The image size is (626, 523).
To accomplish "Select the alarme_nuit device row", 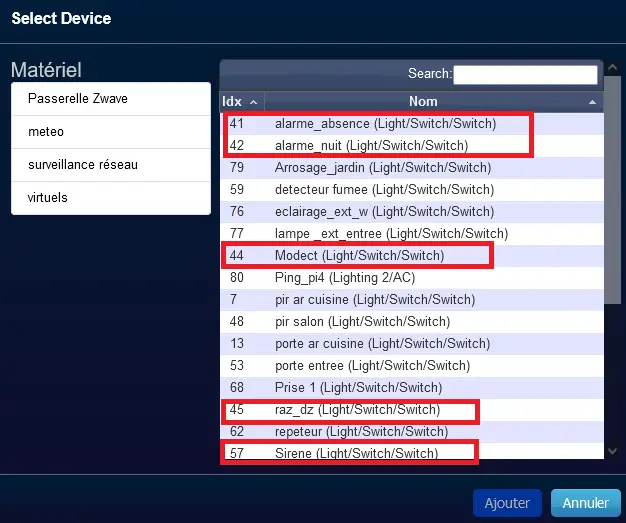I will (412, 146).
